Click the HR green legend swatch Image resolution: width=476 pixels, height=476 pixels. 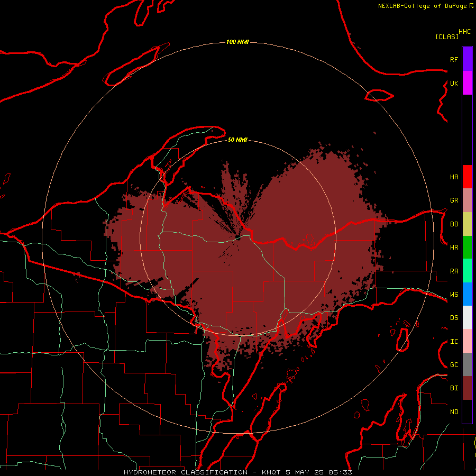tap(467, 248)
